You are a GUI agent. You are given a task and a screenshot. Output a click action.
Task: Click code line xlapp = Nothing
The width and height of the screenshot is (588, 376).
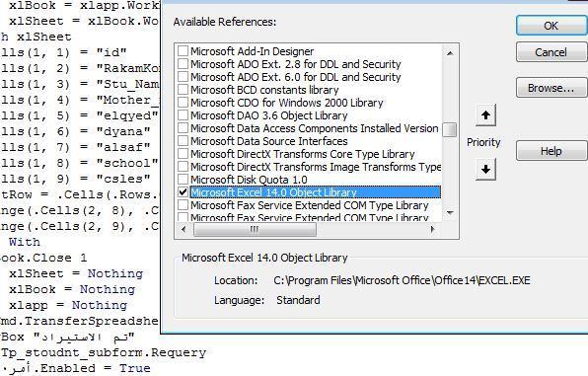coord(68,305)
